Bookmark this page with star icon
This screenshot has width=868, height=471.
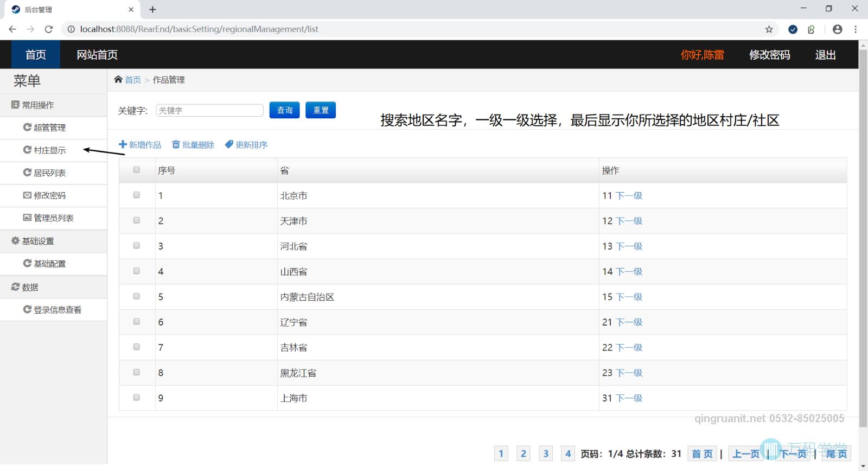(x=769, y=29)
